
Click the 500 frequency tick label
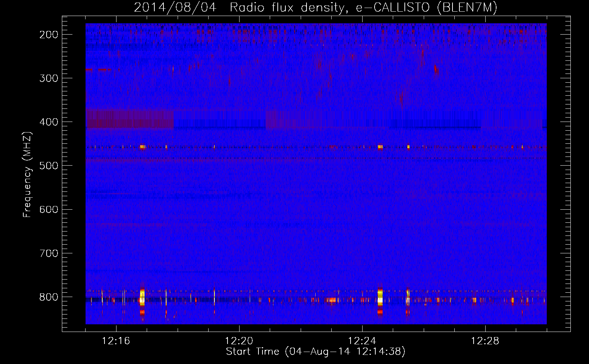pos(49,166)
